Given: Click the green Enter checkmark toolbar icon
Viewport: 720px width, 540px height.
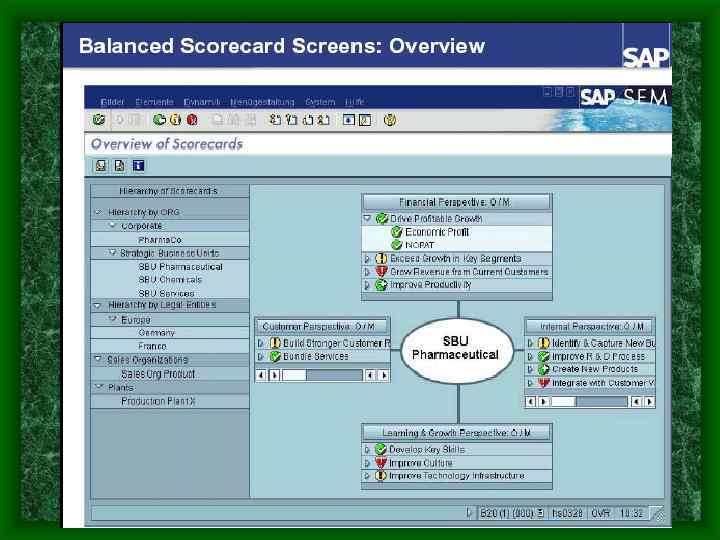Looking at the screenshot, I should 99,120.
